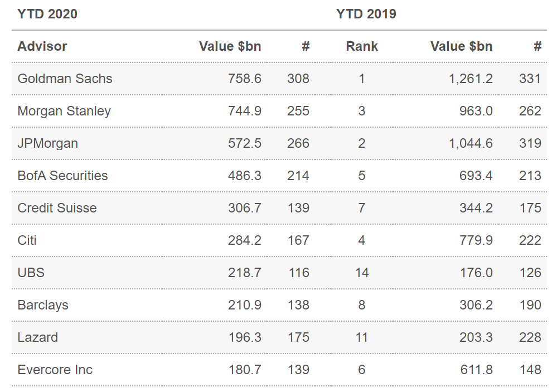
Task: Click Goldman Sachs 2019 value 1,261.2
Action: click(x=471, y=79)
